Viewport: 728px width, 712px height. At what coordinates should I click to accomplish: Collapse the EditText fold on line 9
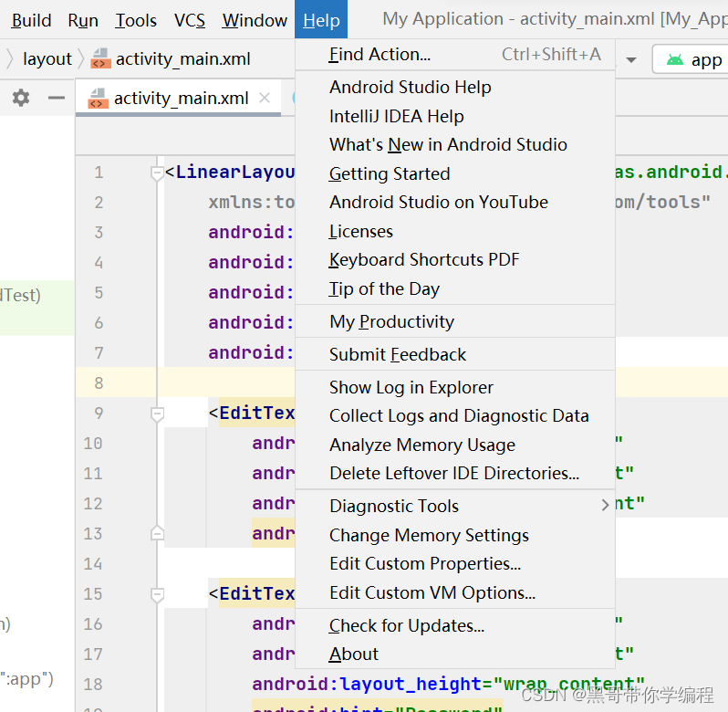point(158,414)
